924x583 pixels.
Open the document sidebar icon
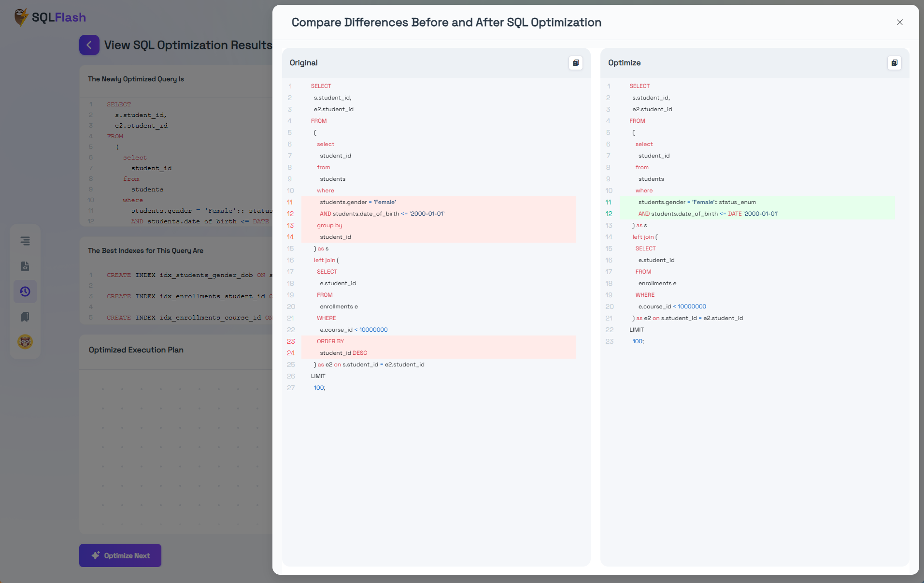tap(25, 266)
